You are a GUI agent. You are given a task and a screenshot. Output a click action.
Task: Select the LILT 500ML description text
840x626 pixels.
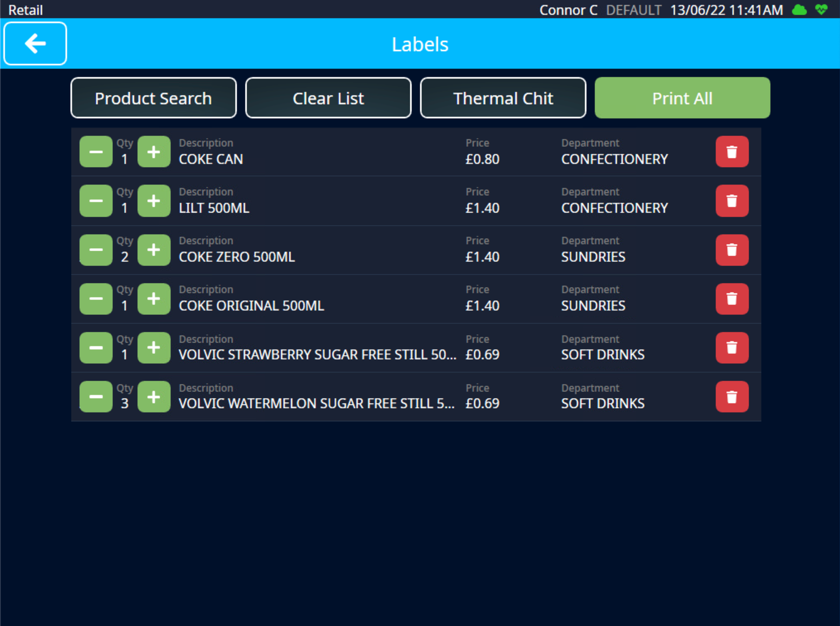tap(214, 208)
